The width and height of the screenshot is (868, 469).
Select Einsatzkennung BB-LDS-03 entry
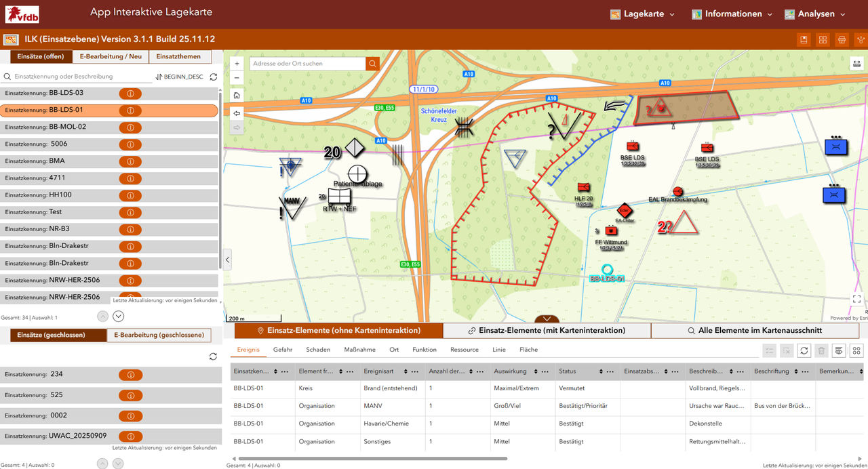coord(61,94)
